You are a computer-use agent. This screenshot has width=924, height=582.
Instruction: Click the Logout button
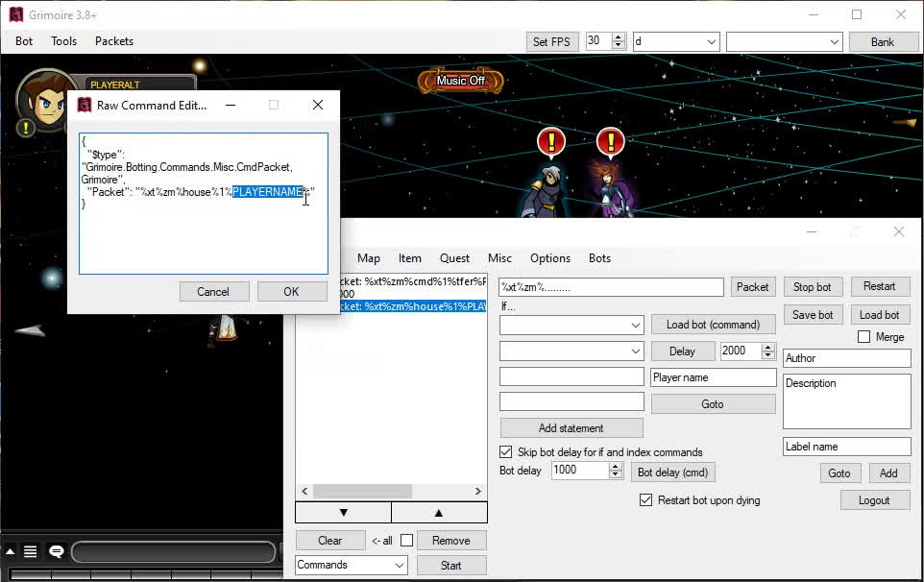click(x=874, y=500)
